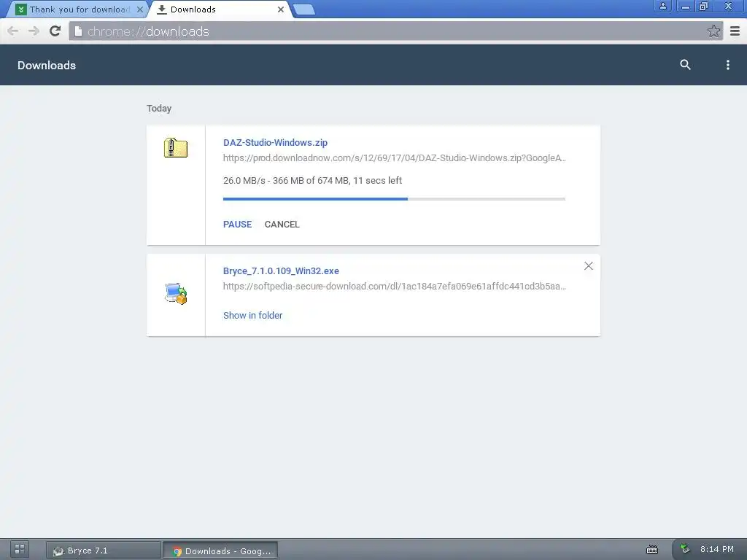Open the Downloads more-actions dots menu

point(727,65)
